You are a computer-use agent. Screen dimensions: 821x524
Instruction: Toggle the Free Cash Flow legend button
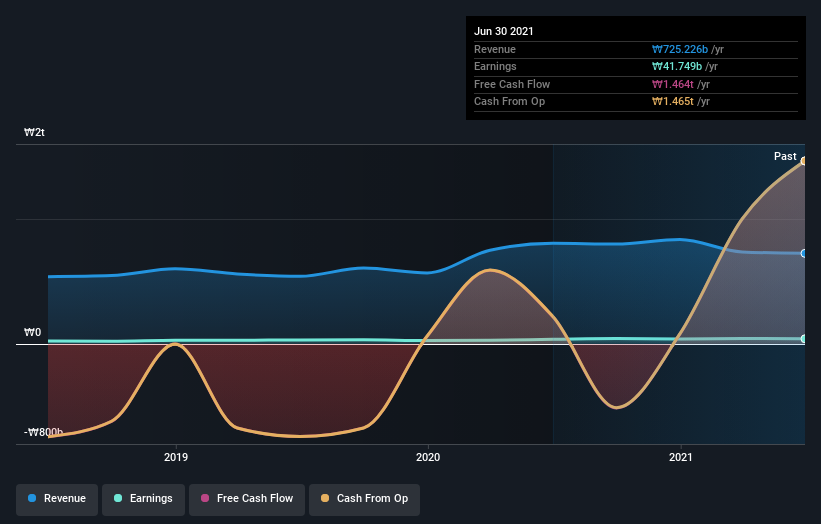click(x=247, y=499)
